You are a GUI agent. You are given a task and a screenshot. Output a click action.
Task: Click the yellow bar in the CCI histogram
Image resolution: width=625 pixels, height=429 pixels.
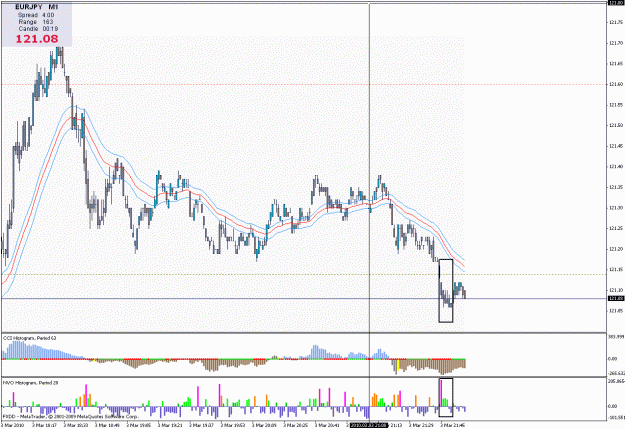[398, 365]
